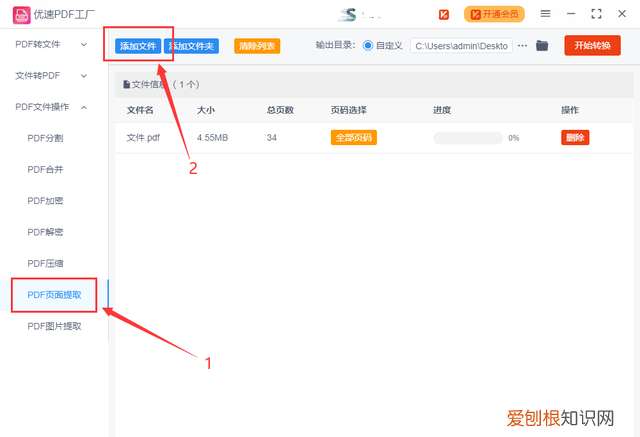Click 全部页码 page selection button
640x437 pixels.
pyautogui.click(x=354, y=138)
